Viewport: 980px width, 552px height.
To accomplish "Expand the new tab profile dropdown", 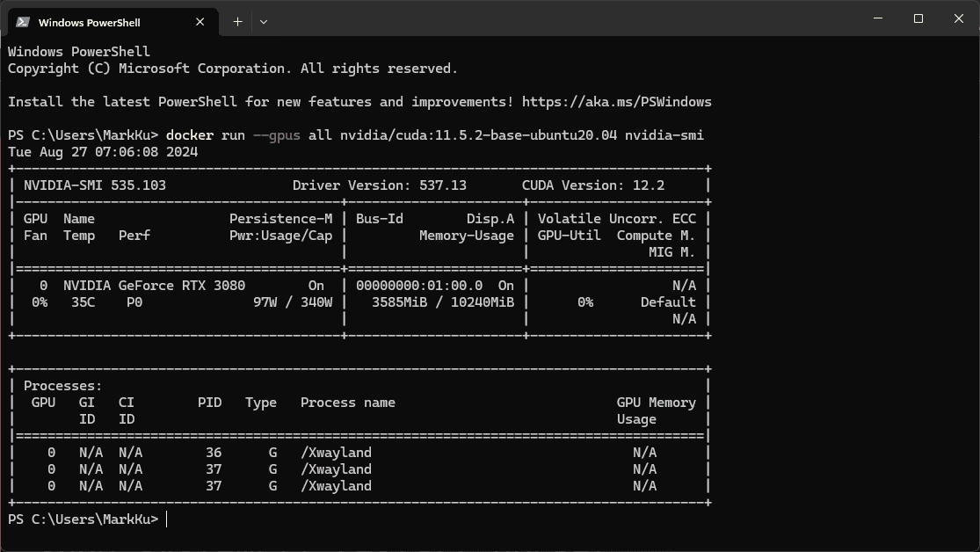I will tap(264, 22).
